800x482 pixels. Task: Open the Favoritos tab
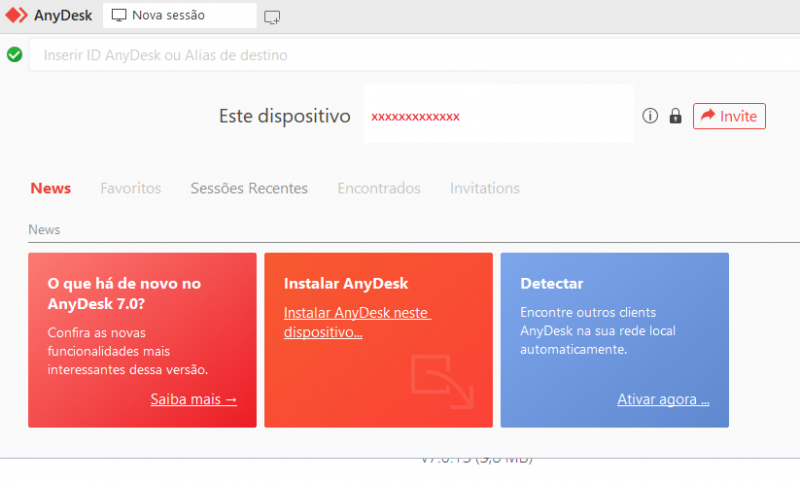[x=130, y=188]
